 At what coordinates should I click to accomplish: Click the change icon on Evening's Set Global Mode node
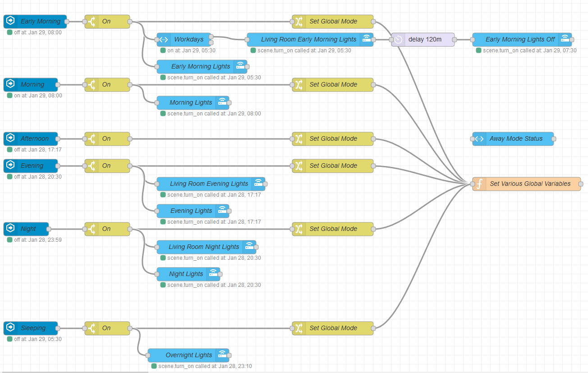point(299,166)
